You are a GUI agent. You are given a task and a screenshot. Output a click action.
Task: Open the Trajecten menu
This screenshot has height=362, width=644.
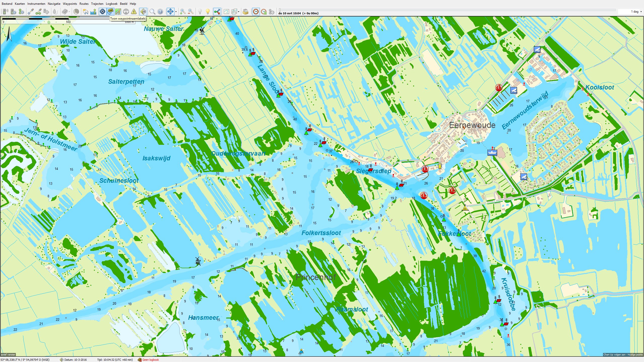(x=97, y=4)
